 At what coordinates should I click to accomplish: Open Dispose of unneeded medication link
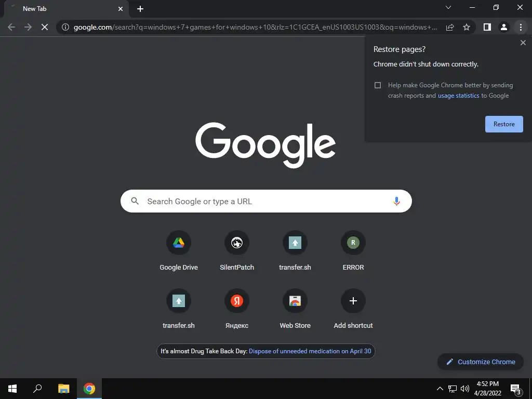(310, 351)
